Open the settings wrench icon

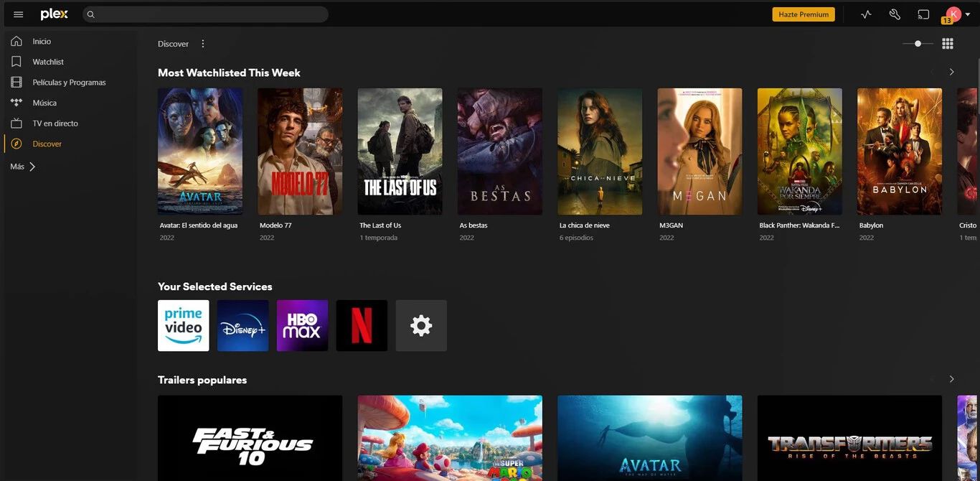coord(895,14)
